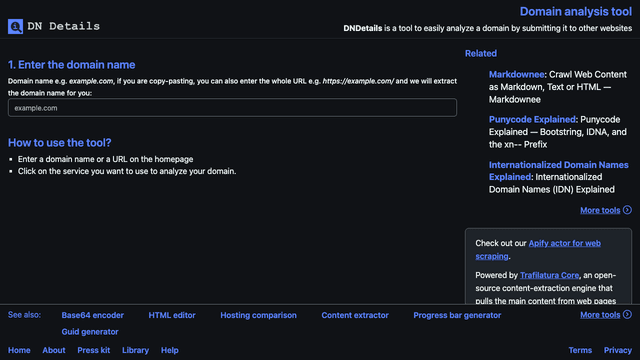Click the Related heading
The height and width of the screenshot is (360, 640).
click(481, 53)
